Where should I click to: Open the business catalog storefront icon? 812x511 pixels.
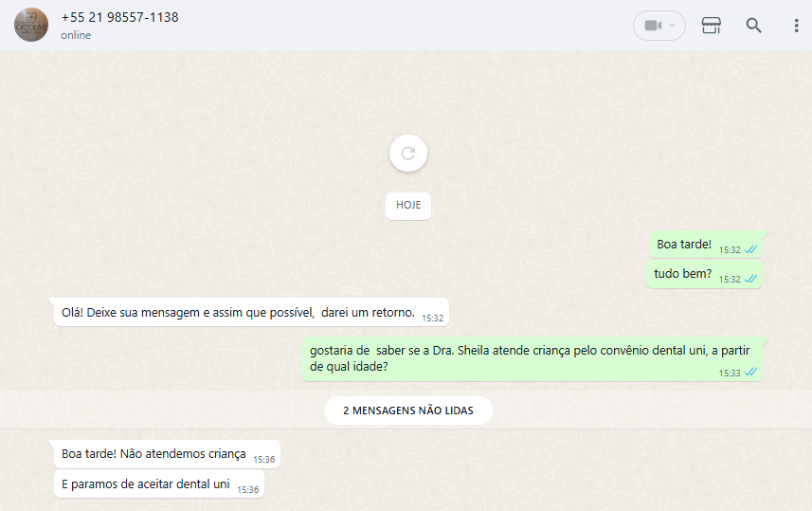pyautogui.click(x=711, y=26)
